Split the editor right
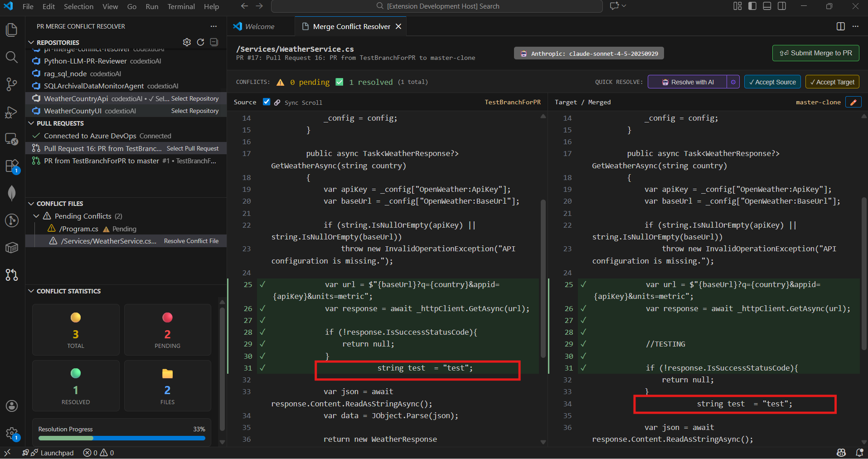 [x=840, y=26]
